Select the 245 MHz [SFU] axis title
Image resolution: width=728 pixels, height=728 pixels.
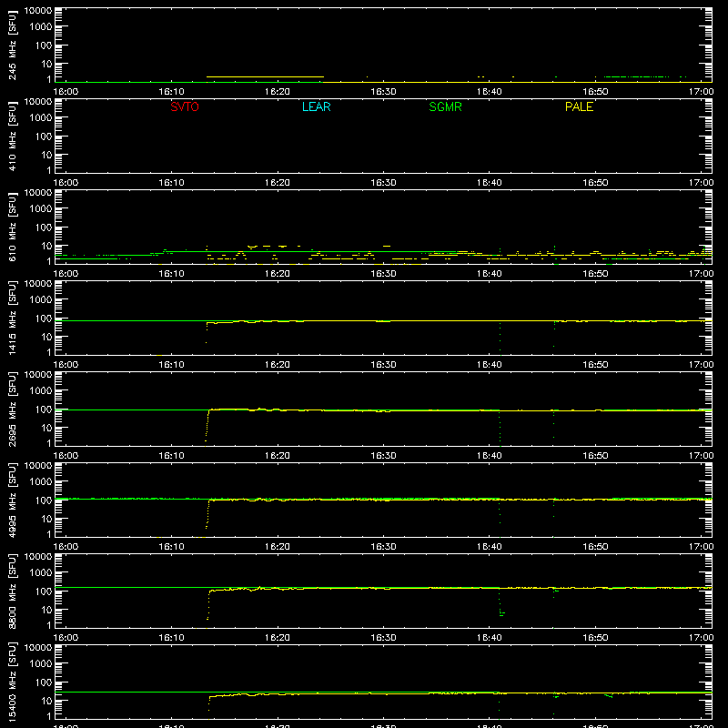point(13,45)
